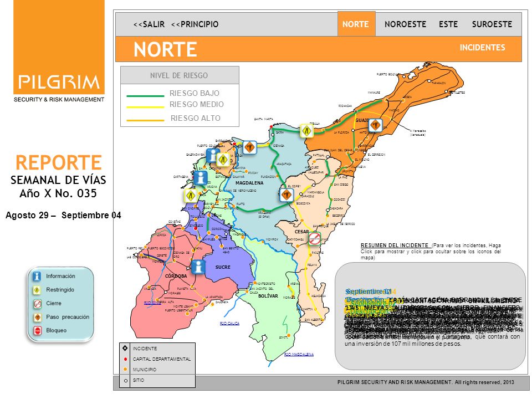Click the green RIESGO BAJO line swatch
This screenshot has width=532, height=399.
(x=145, y=96)
